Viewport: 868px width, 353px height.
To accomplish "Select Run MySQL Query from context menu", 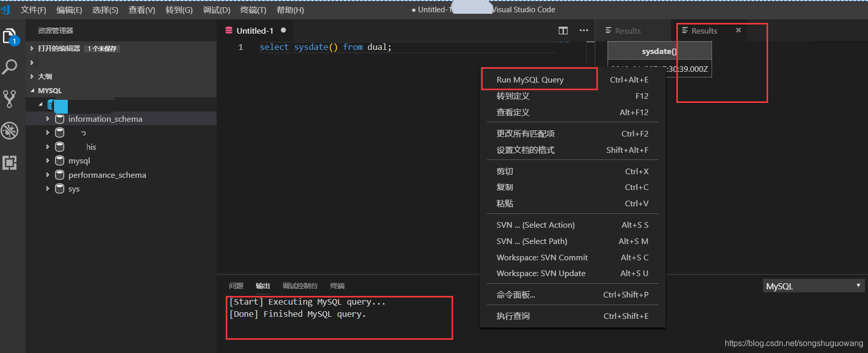I will point(572,79).
